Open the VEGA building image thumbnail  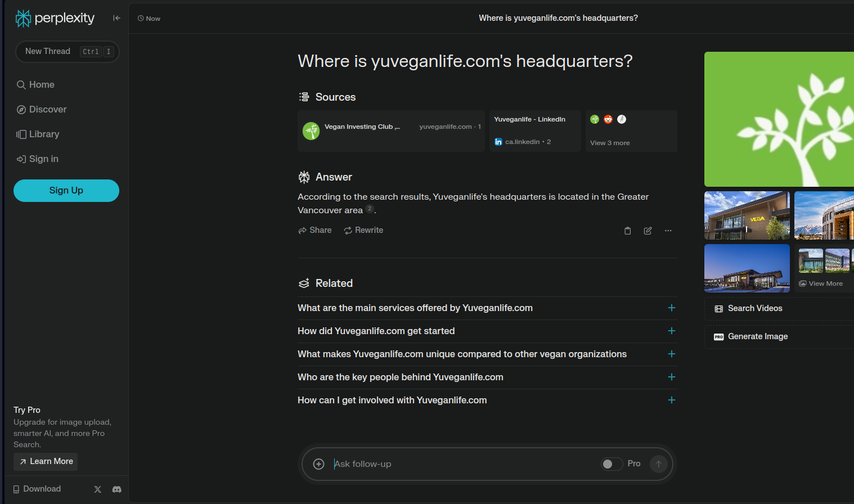[747, 215]
